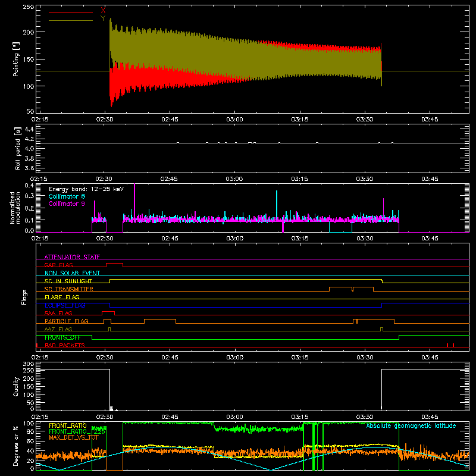Click the yellow FRONT_RATIO legend label
The width and height of the screenshot is (476, 476).
68,425
